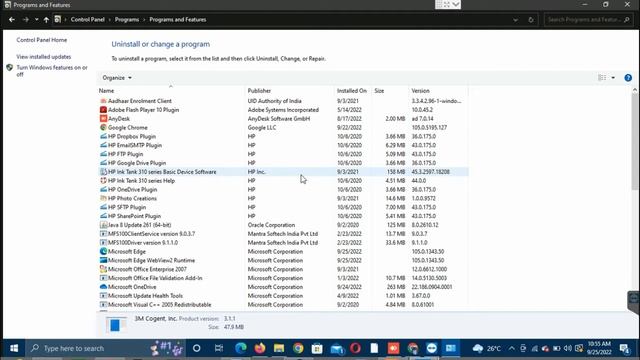Image resolution: width=640 pixels, height=360 pixels.
Task: Sort by the Publisher column header
Action: (289, 91)
